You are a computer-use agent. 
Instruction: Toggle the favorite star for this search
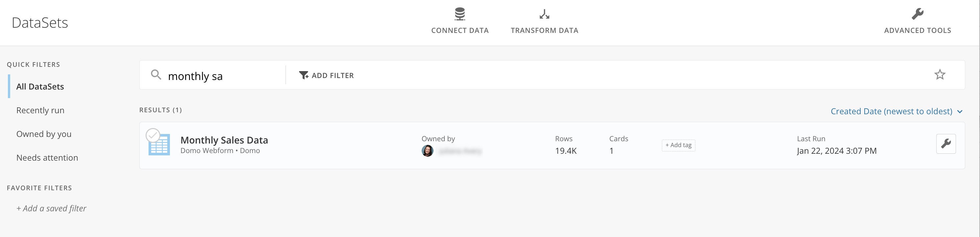pyautogui.click(x=940, y=74)
